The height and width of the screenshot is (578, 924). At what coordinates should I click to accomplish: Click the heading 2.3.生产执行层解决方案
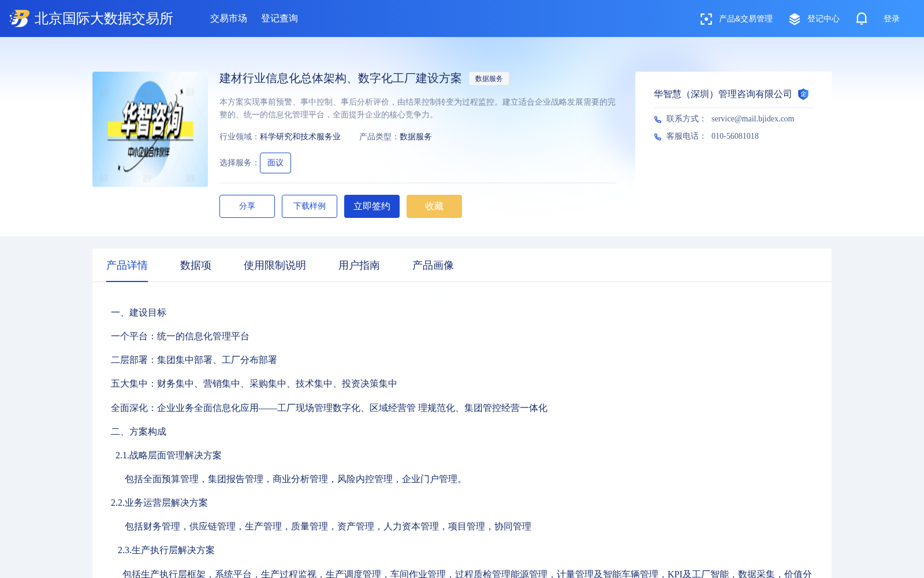pos(166,550)
